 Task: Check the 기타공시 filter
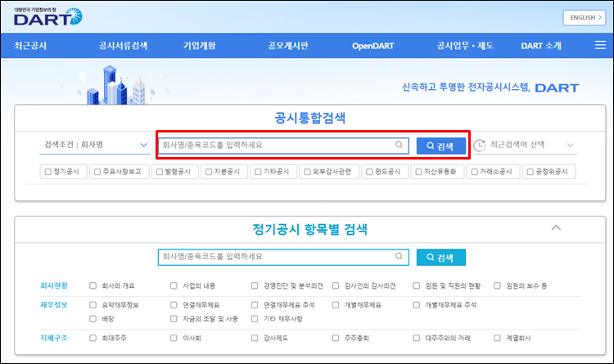(258, 172)
